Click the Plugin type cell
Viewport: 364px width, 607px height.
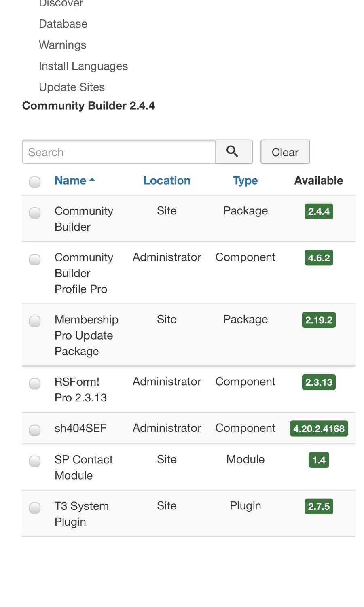245,506
